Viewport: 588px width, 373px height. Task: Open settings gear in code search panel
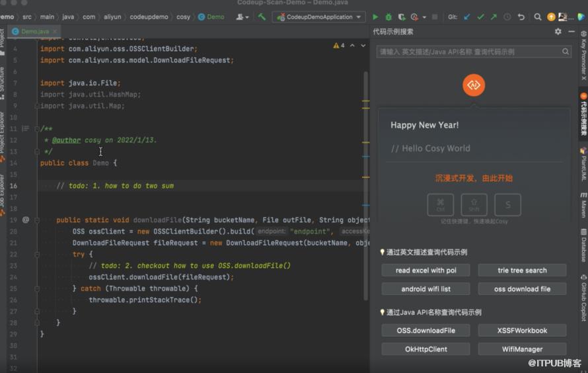[558, 32]
